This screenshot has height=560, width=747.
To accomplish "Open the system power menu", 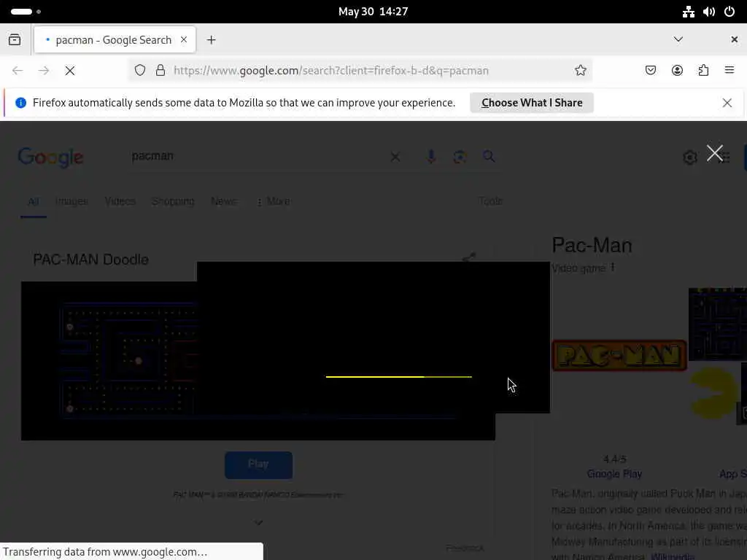I will click(x=729, y=12).
